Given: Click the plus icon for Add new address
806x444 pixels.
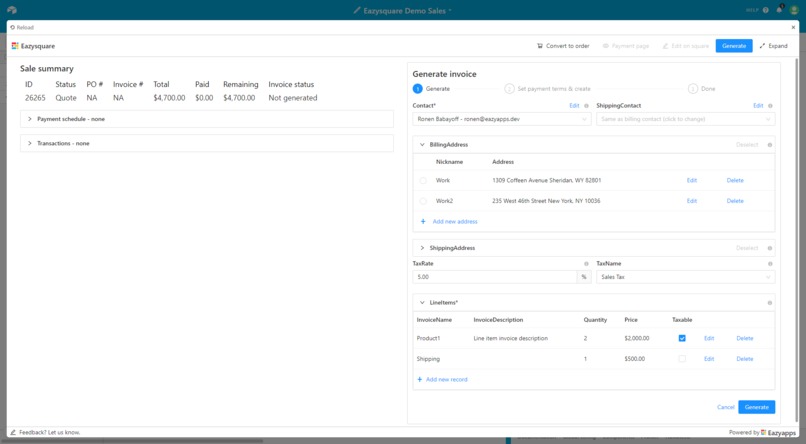Looking at the screenshot, I should pyautogui.click(x=423, y=221).
